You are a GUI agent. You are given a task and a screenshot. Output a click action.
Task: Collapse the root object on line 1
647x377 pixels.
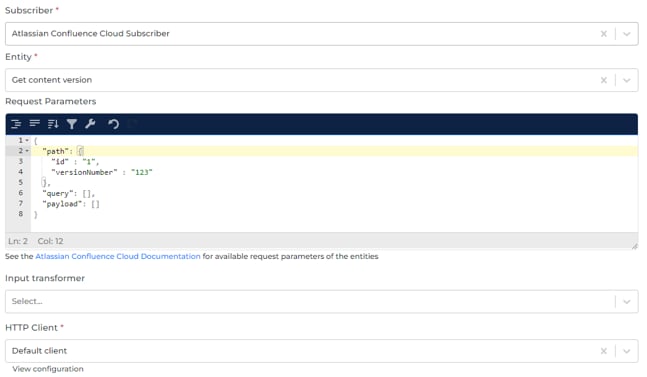coord(27,140)
